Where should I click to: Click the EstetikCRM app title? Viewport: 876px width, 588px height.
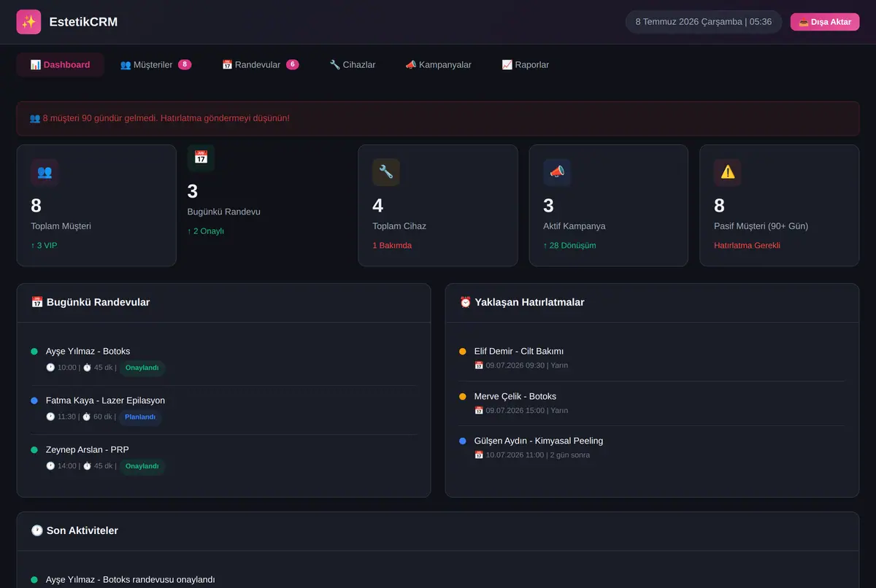click(83, 22)
